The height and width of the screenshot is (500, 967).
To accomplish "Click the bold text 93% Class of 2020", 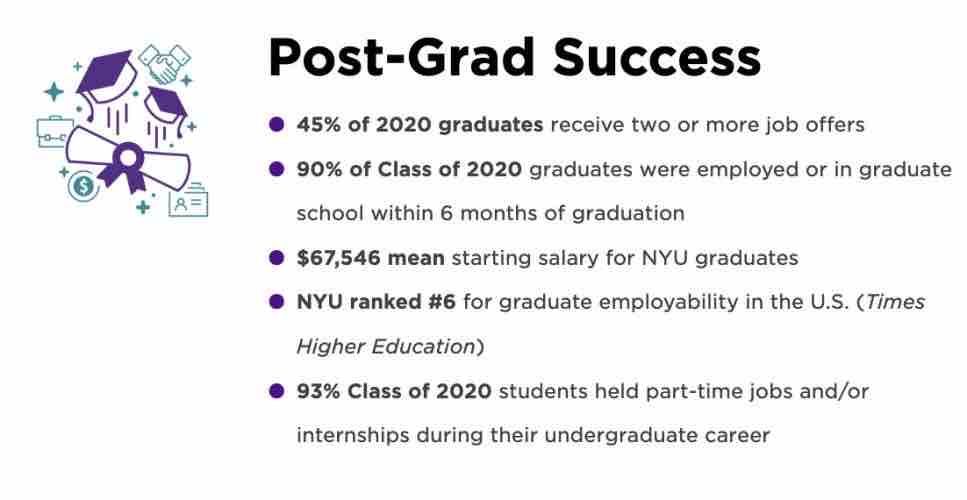I will click(x=394, y=391).
